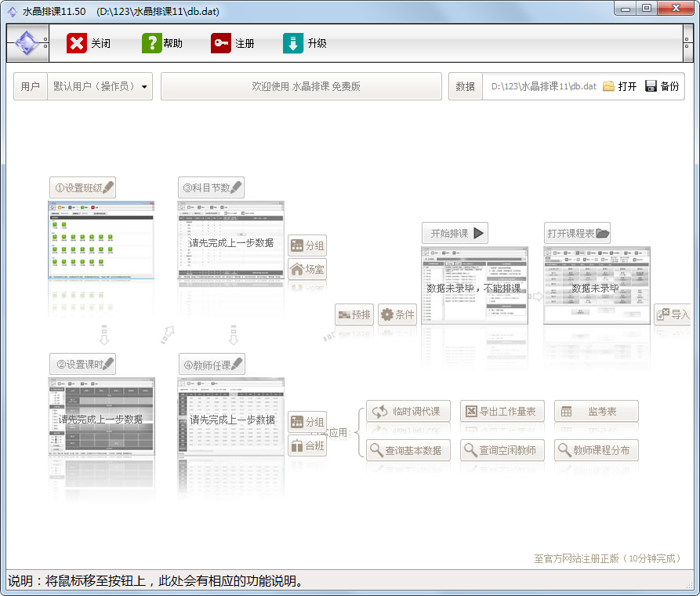Click the 合班 button
Screen dimensions: 700x596
tap(307, 445)
